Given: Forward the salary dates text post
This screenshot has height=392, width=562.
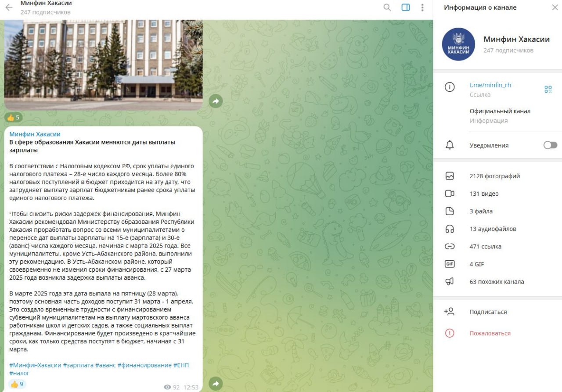Looking at the screenshot, I should 216,384.
